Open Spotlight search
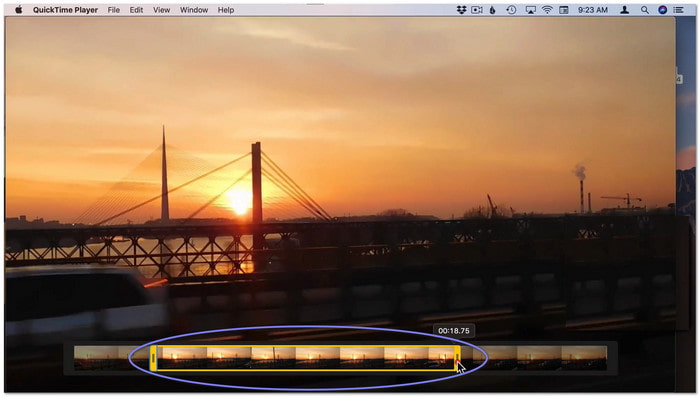Image resolution: width=700 pixels, height=397 pixels. (x=645, y=9)
